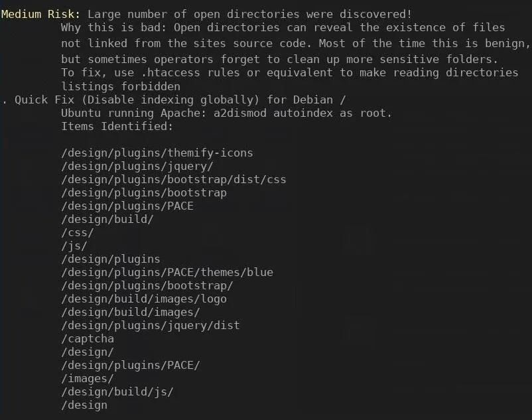Click the "Quick Fix" line text

point(44,100)
